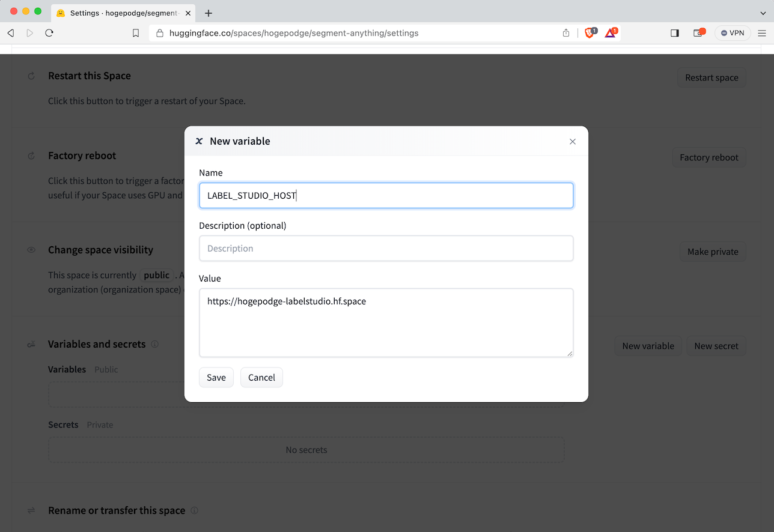Open the Brave Shields lion icon
Screen dimensions: 774x532
point(590,33)
